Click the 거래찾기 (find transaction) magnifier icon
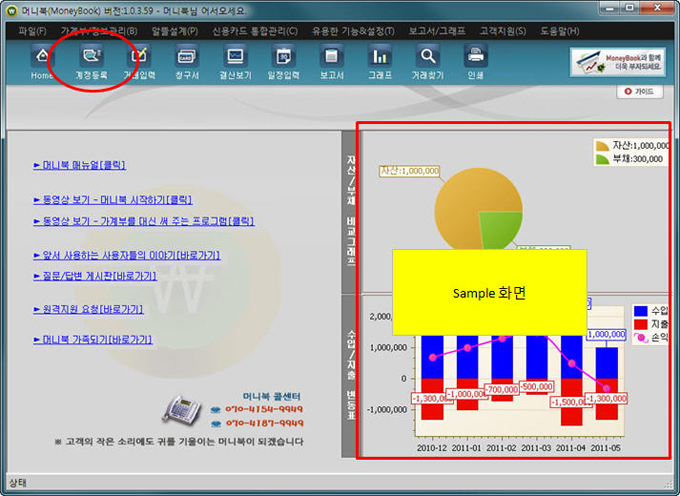680x496 pixels. pyautogui.click(x=428, y=62)
